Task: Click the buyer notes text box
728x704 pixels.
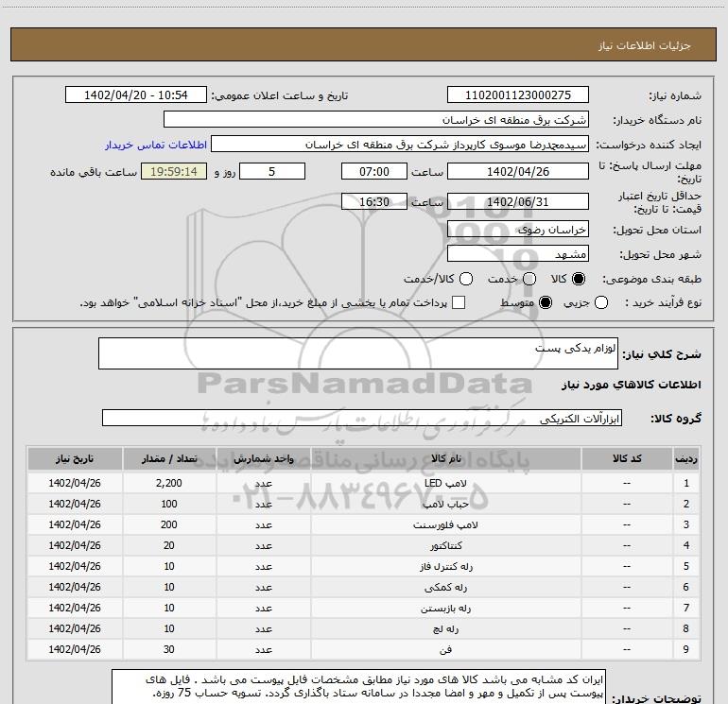Action: coord(358,686)
